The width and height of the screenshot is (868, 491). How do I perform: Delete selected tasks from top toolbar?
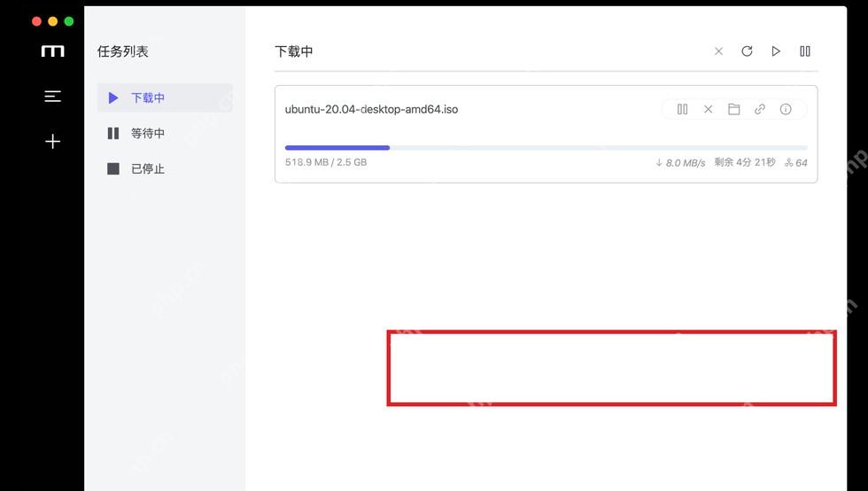718,51
